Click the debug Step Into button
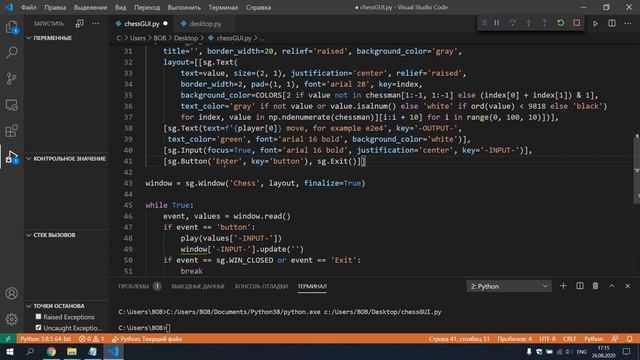The image size is (640, 360). tap(528, 23)
